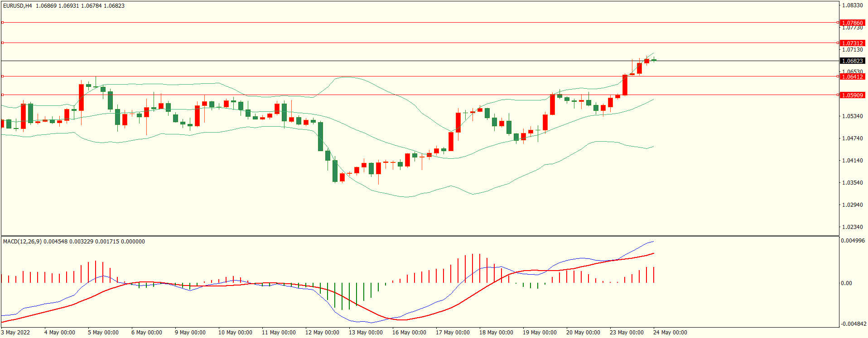Select the 1.05909 price level label
This screenshot has height=338, width=868.
[852, 95]
